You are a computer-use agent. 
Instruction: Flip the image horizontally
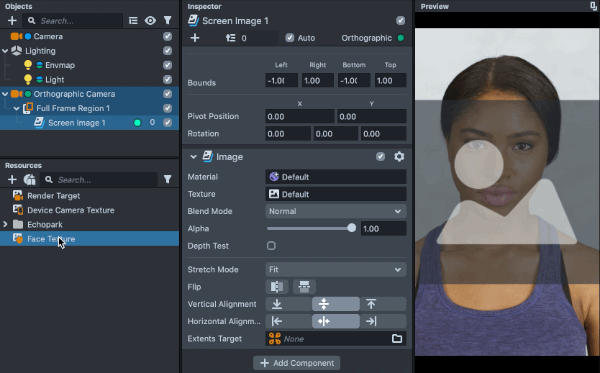tap(277, 287)
